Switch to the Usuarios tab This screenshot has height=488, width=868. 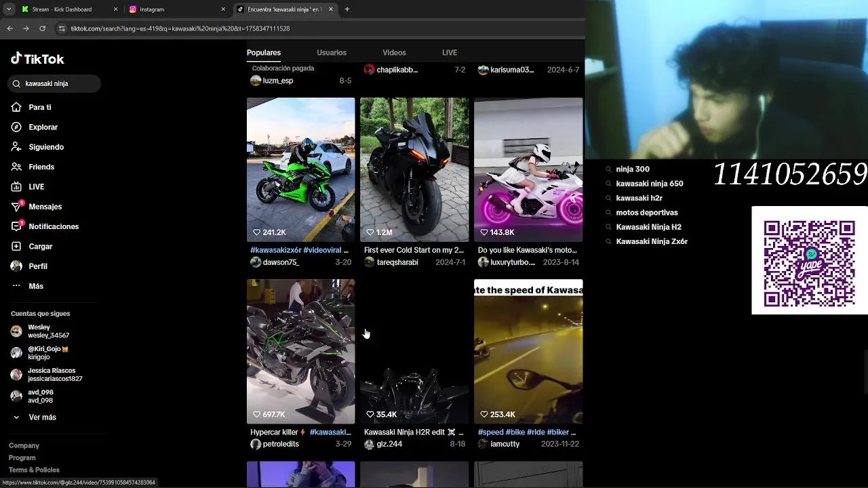332,52
